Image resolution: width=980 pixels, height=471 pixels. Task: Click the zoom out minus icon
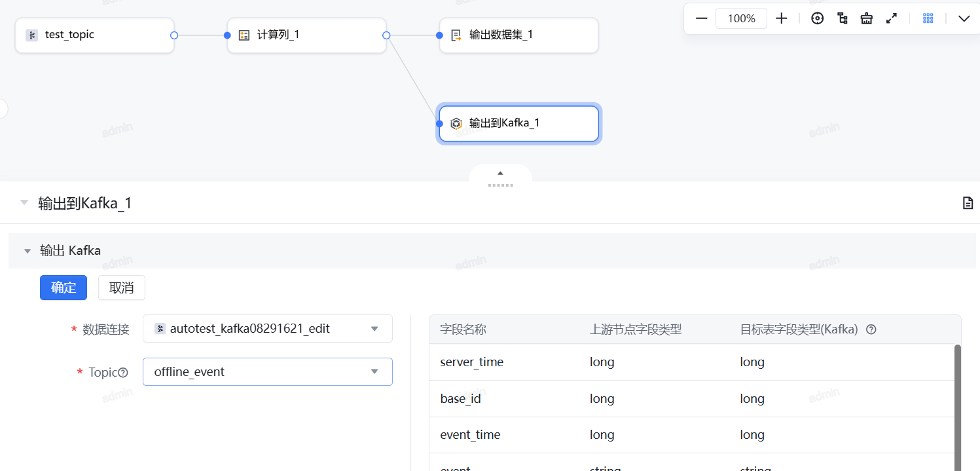pyautogui.click(x=701, y=18)
